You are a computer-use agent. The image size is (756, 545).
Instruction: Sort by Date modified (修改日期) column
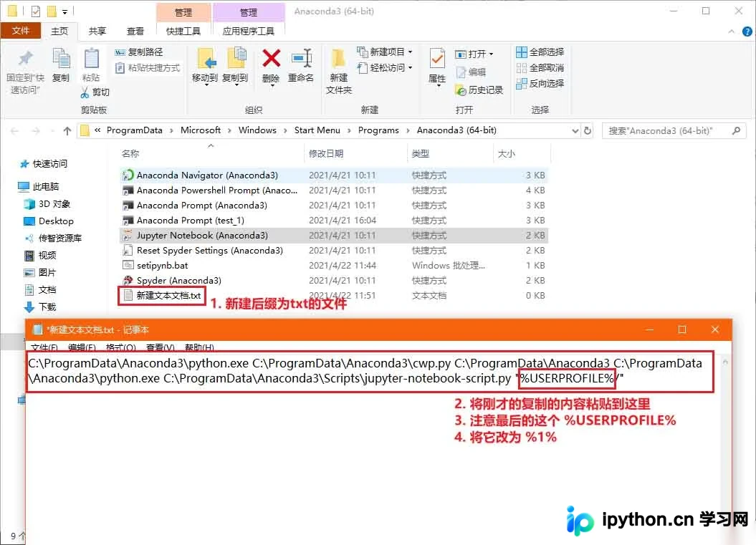[x=356, y=153]
